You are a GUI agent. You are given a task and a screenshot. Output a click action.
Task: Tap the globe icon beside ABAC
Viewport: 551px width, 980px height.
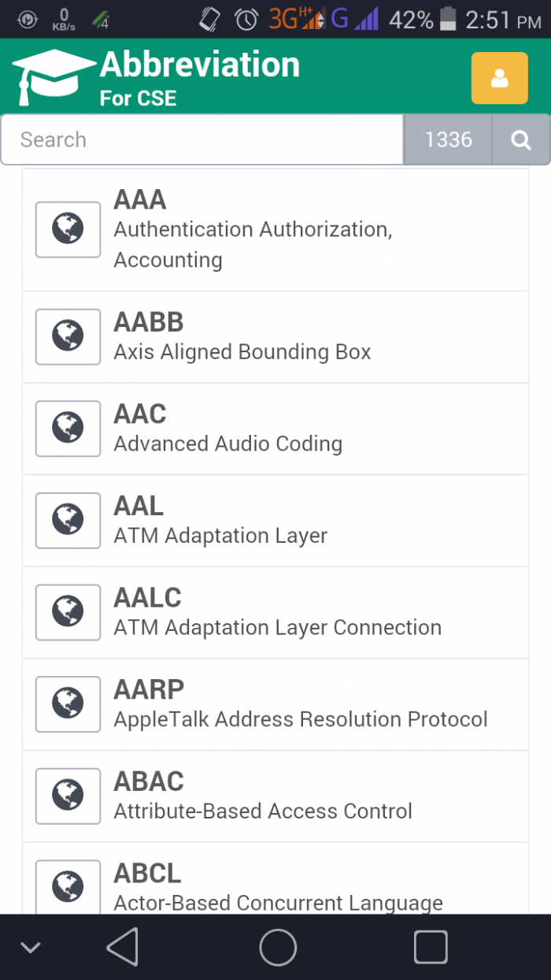[68, 796]
